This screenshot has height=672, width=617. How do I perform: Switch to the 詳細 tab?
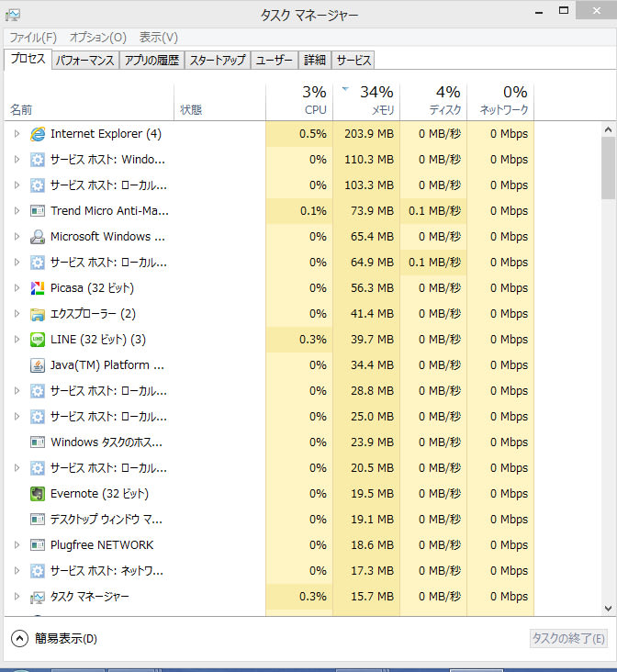(315, 60)
